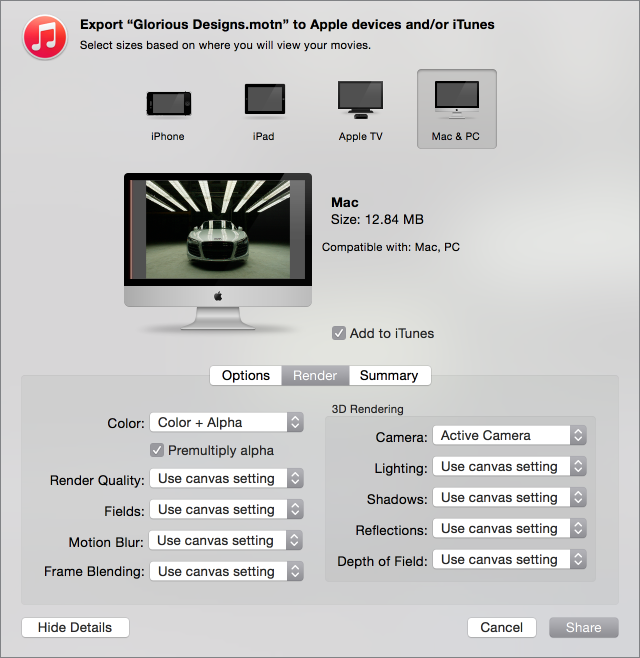Click the Mac preview thumbnail of car
Viewport: 640px width, 658px height.
coord(218,229)
